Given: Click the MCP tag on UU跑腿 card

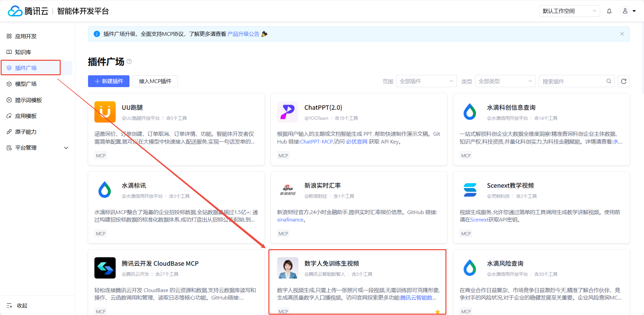Looking at the screenshot, I should pyautogui.click(x=101, y=156).
